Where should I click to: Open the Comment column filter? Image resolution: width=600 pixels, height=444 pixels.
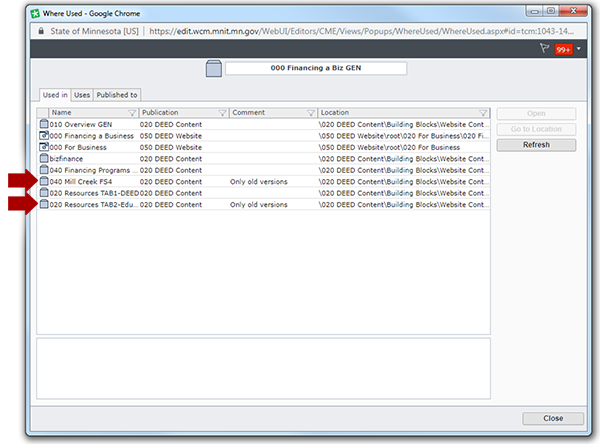pyautogui.click(x=311, y=113)
